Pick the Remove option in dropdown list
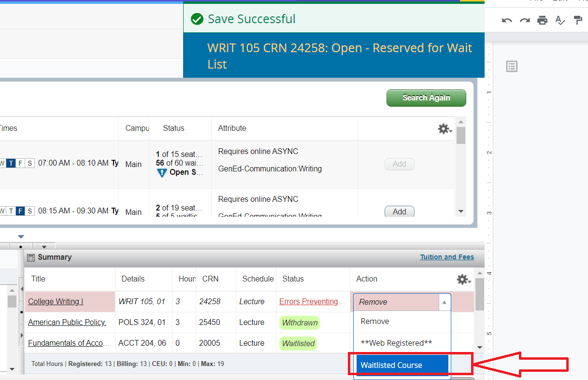588x380 pixels. 375,322
